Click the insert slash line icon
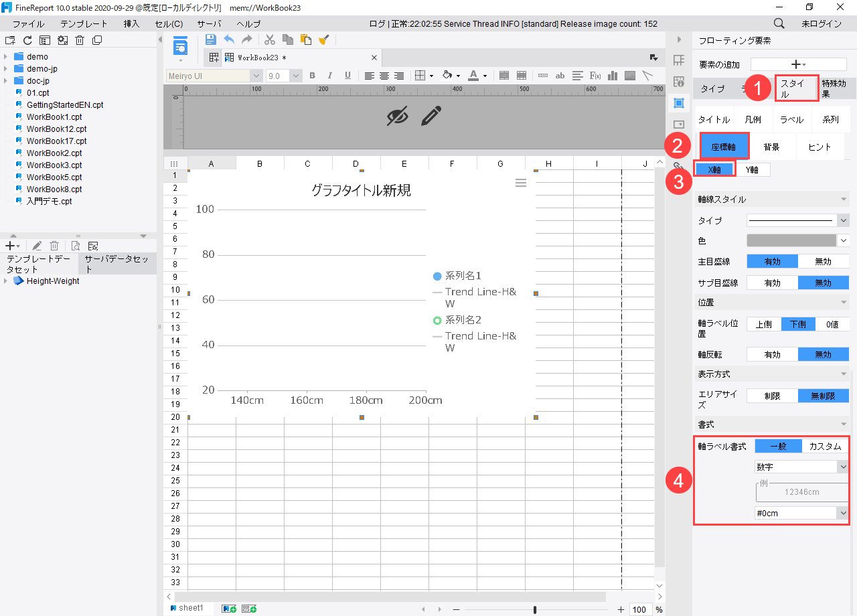This screenshot has width=857, height=616. 647,76
